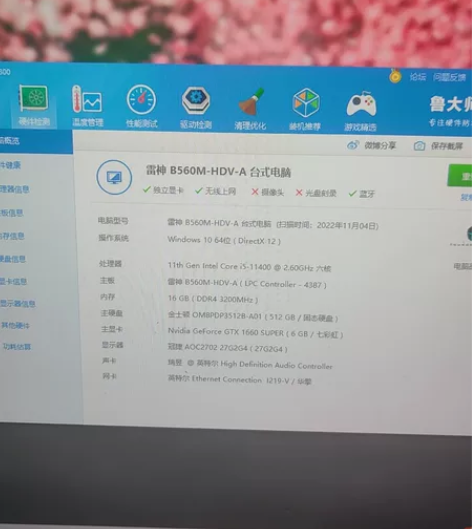Click the 主显卡 row label
This screenshot has width=472, height=529.
[x=112, y=329]
